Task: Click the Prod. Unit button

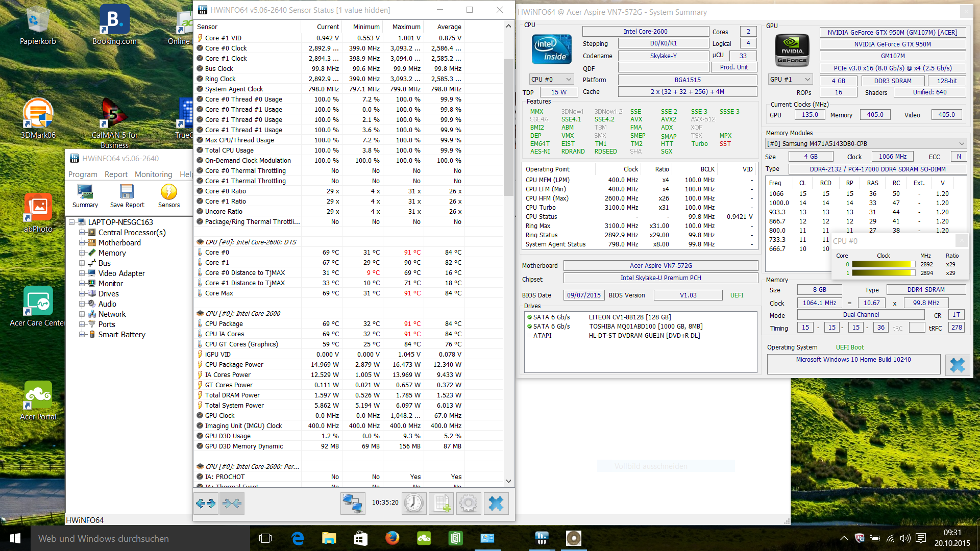Action: [734, 67]
